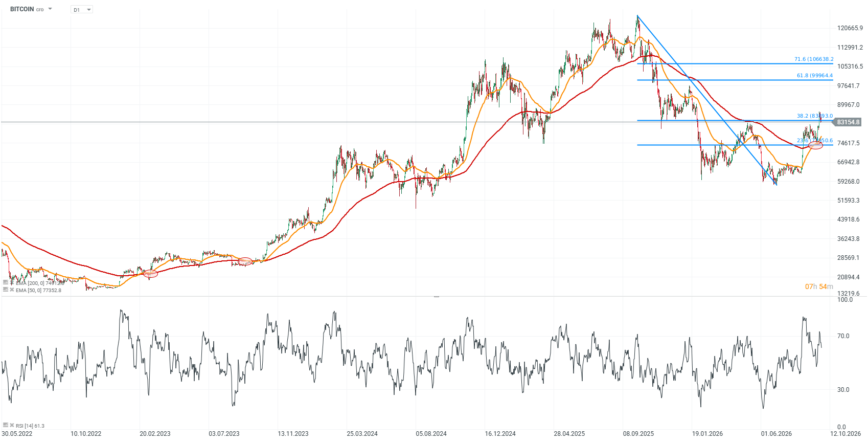The width and height of the screenshot is (868, 443).
Task: Click the RSI [14] indicator label
Action: 30,426
